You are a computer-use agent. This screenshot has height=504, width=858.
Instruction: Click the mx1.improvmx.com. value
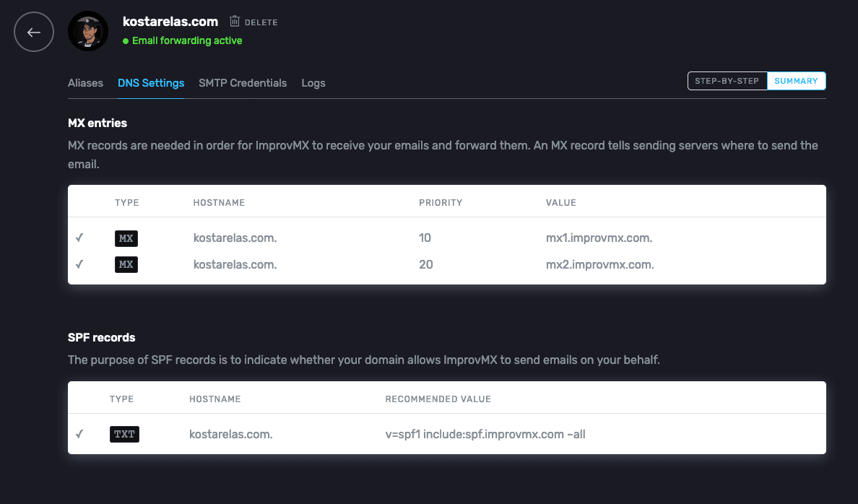pyautogui.click(x=599, y=238)
